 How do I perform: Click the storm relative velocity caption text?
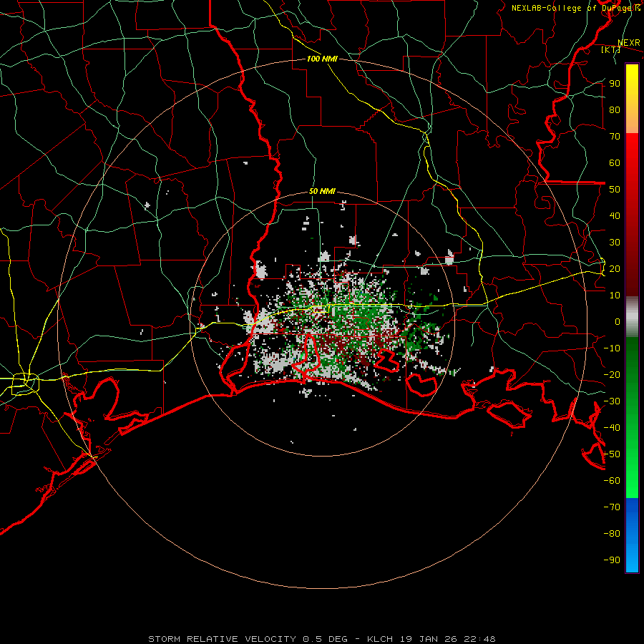tap(321, 639)
